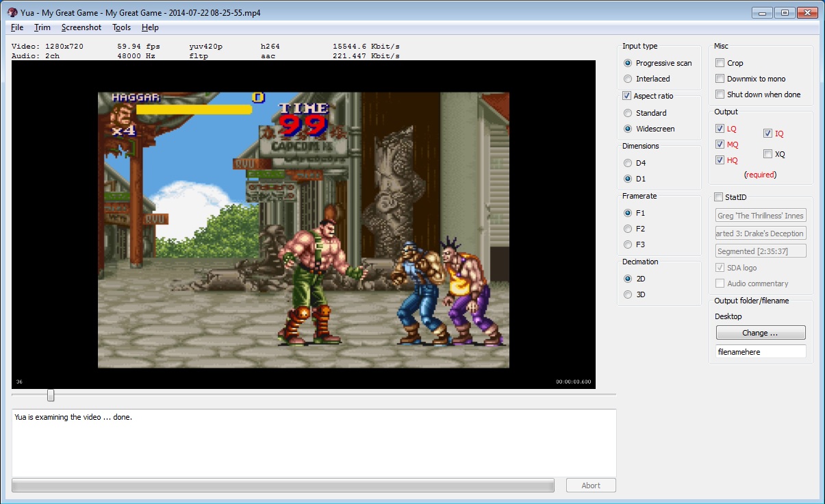This screenshot has height=504, width=825.
Task: Uncheck the Aspect ratio checkbox
Action: 627,96
